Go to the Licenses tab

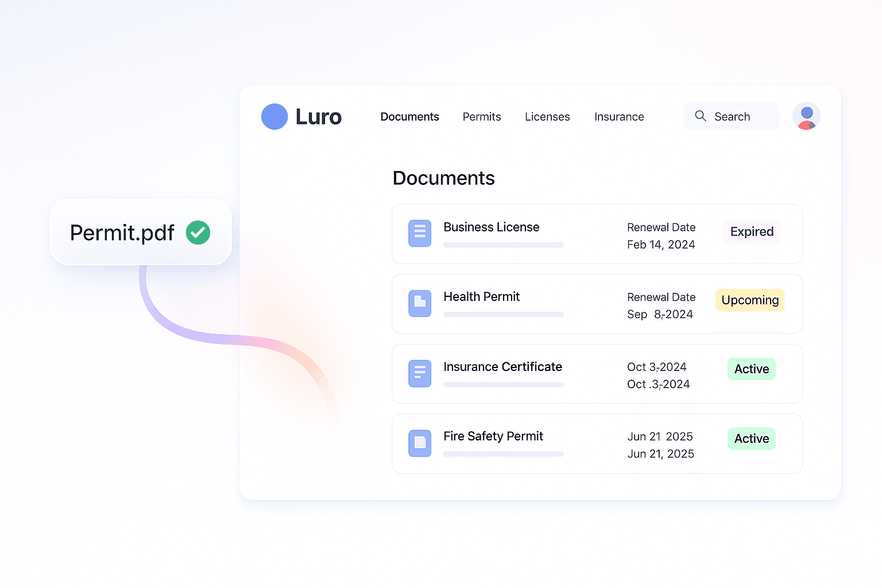point(547,117)
